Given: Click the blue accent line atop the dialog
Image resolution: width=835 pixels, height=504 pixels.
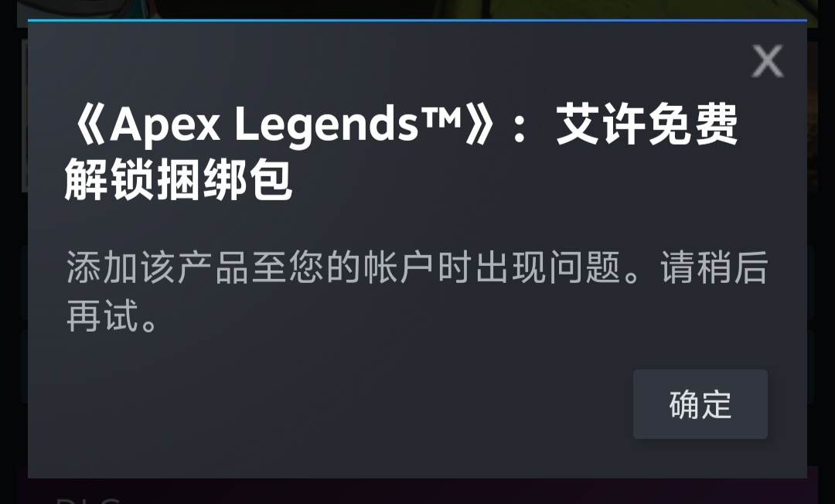Looking at the screenshot, I should click(x=417, y=21).
